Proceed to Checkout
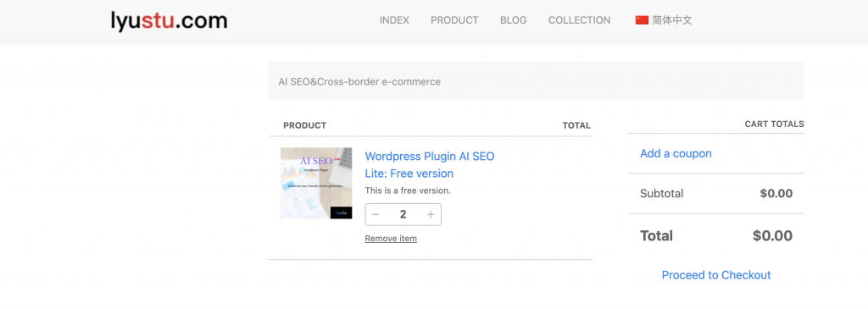Screen dimensions: 868x309 coord(716,275)
